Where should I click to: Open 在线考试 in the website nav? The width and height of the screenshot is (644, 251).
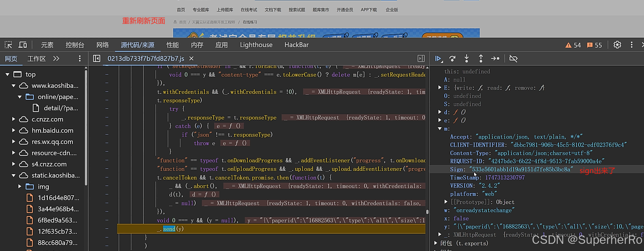[x=249, y=10]
